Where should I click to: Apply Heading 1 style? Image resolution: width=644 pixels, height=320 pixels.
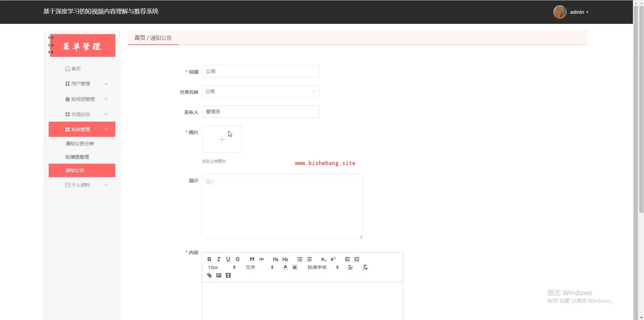coord(276,259)
